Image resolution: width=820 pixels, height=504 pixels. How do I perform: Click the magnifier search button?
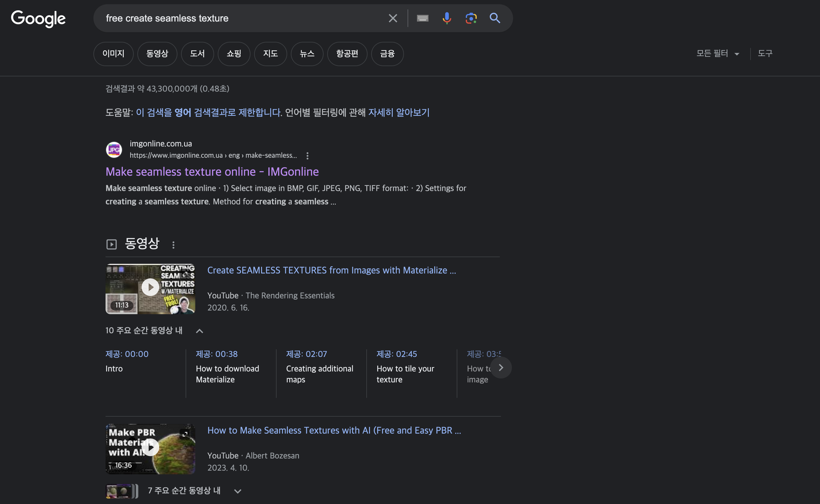pos(495,18)
